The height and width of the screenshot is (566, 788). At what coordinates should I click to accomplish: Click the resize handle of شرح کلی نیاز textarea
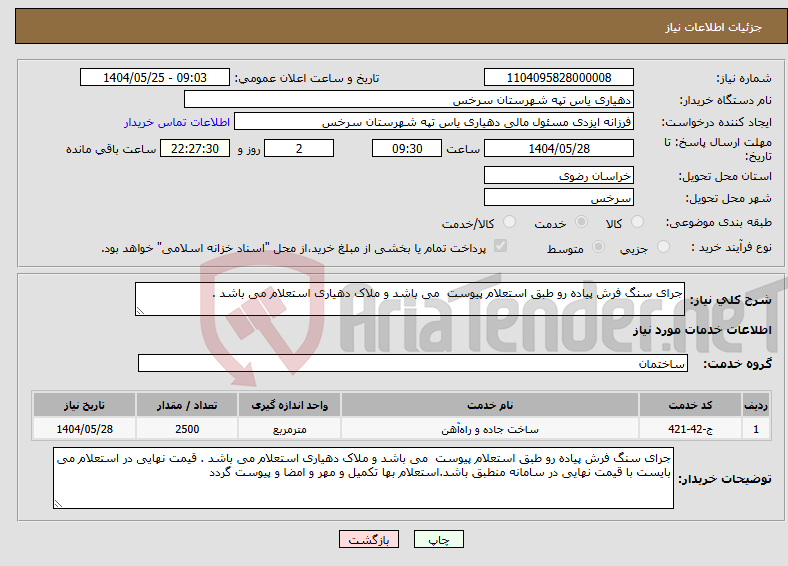[140, 311]
